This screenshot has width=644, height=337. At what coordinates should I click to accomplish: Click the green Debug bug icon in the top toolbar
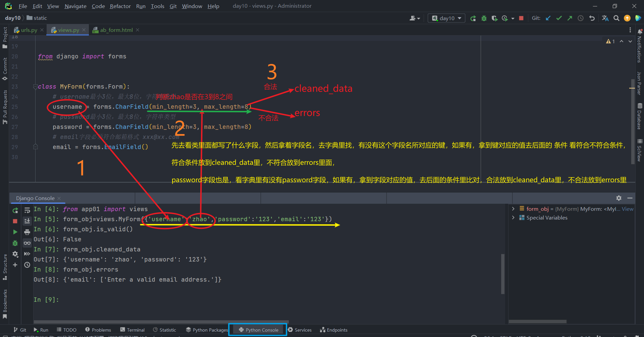tap(484, 18)
